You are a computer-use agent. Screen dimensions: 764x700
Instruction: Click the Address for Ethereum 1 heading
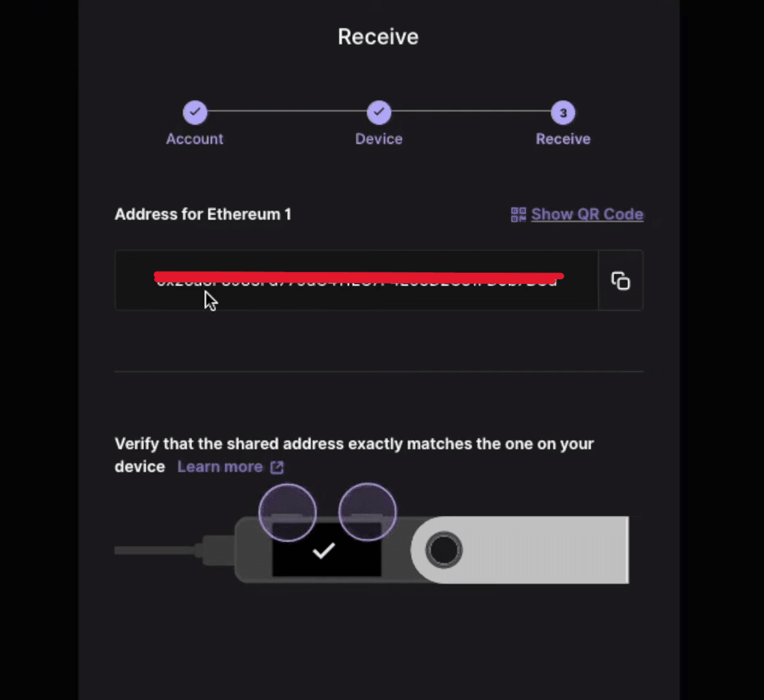point(203,214)
